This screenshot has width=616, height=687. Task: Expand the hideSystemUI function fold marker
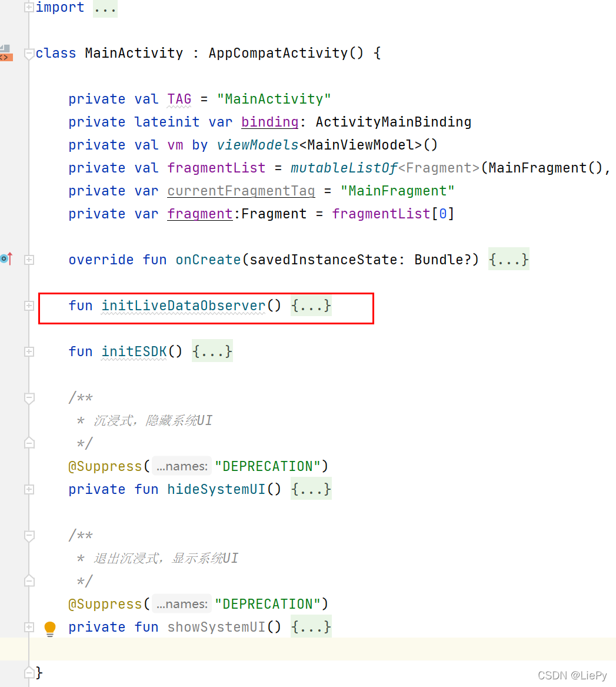tap(29, 489)
